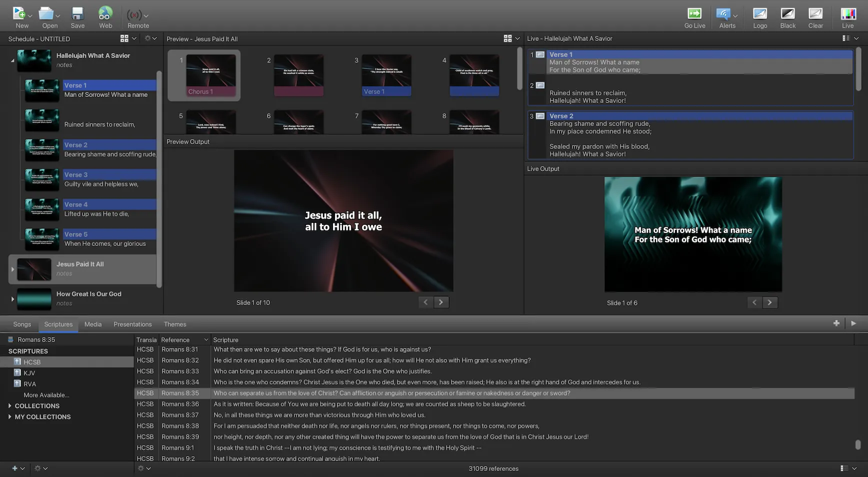
Task: Switch to the Media tab
Action: pos(92,324)
